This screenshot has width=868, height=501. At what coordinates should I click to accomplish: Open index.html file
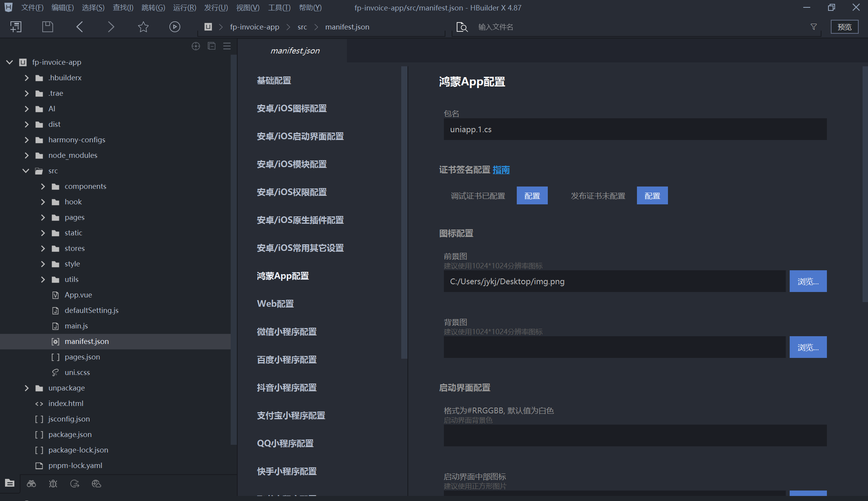coord(66,403)
